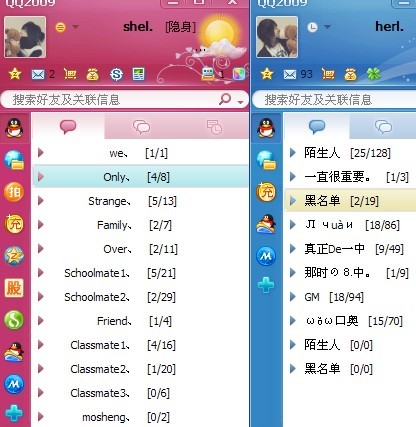Open herl. status dropdown arrow
416x427 pixels.
point(328,27)
